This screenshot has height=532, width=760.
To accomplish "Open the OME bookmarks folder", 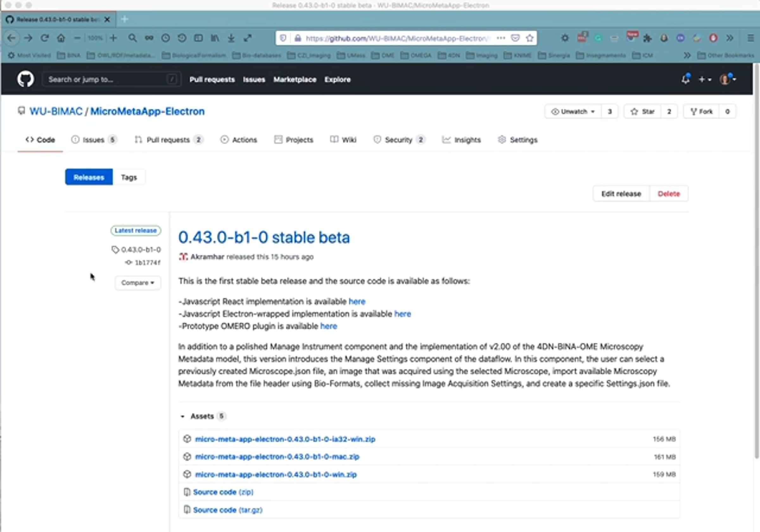I will pos(383,55).
